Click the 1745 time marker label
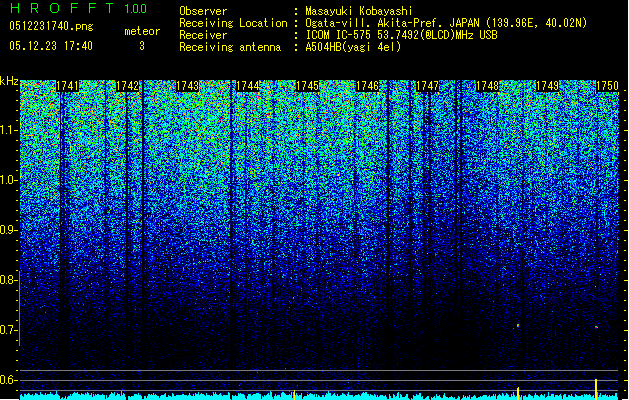The width and height of the screenshot is (629, 400). tap(307, 86)
